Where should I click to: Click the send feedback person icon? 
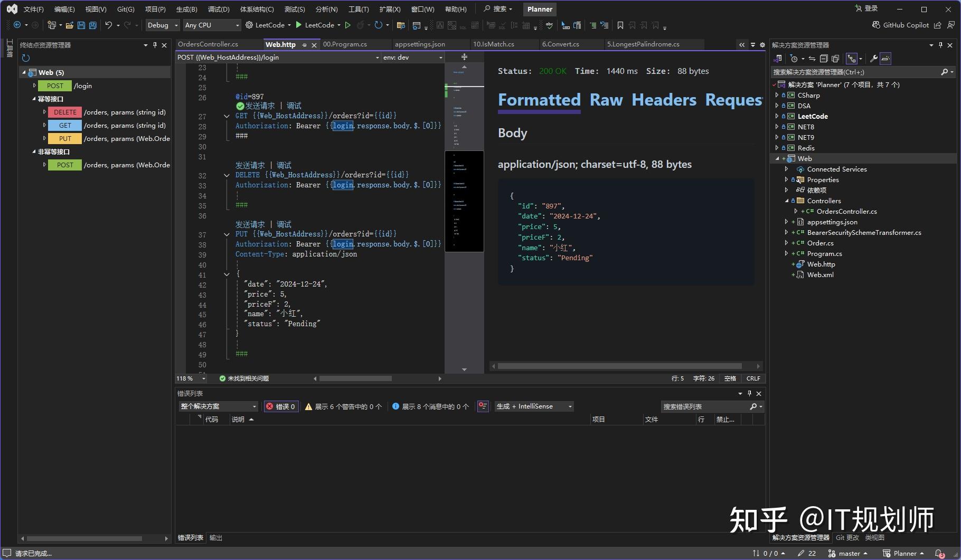(951, 25)
